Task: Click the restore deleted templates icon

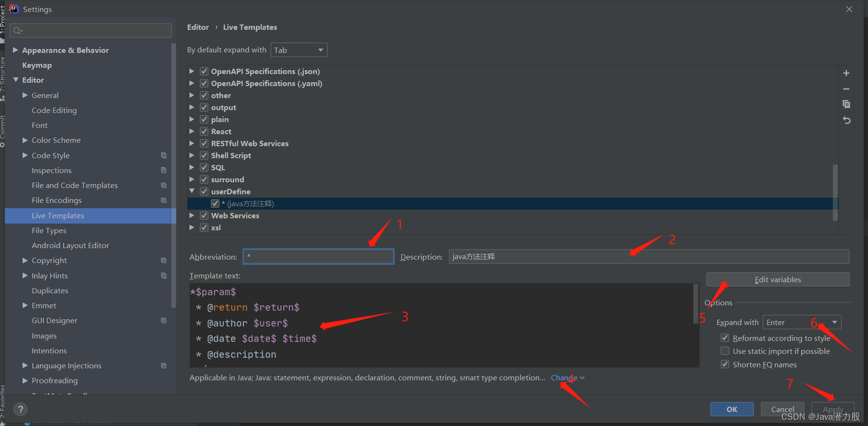Action: coord(846,120)
